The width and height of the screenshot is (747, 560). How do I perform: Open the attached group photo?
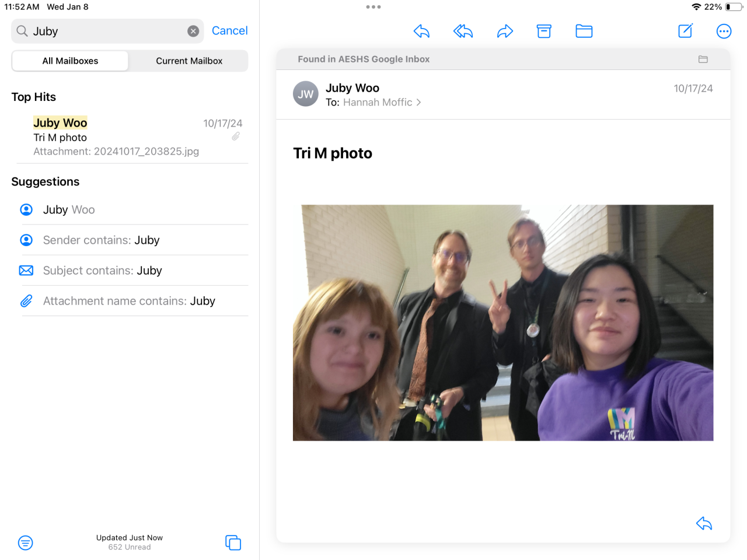[x=503, y=323]
